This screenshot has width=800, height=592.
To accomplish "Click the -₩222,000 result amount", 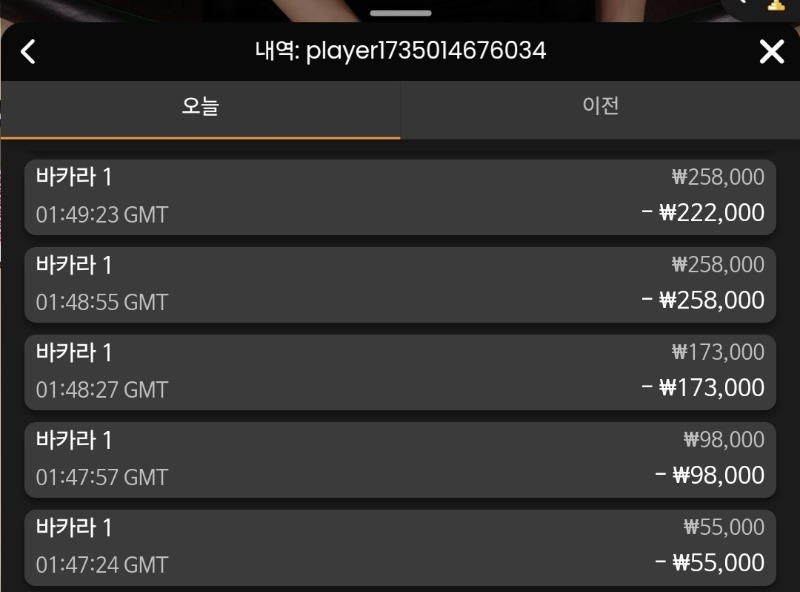I will (703, 212).
